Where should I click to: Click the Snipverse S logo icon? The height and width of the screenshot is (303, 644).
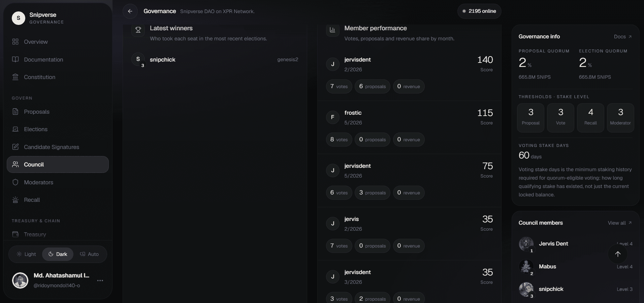tap(19, 18)
